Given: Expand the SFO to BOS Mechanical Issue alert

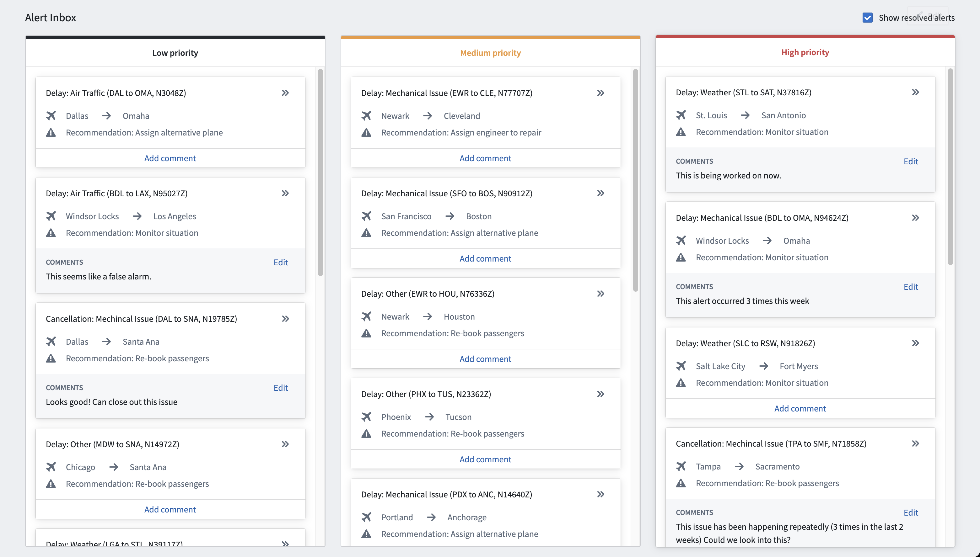Looking at the screenshot, I should 600,193.
